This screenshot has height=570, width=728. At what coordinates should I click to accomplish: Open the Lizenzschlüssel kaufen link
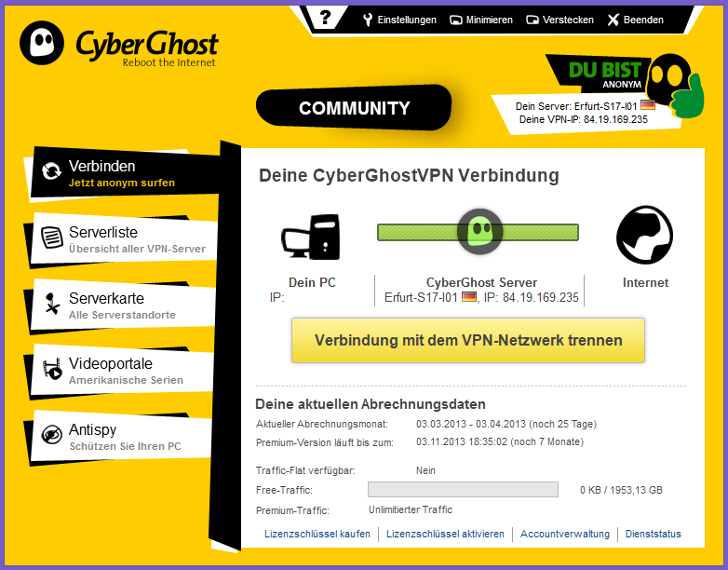click(x=317, y=534)
